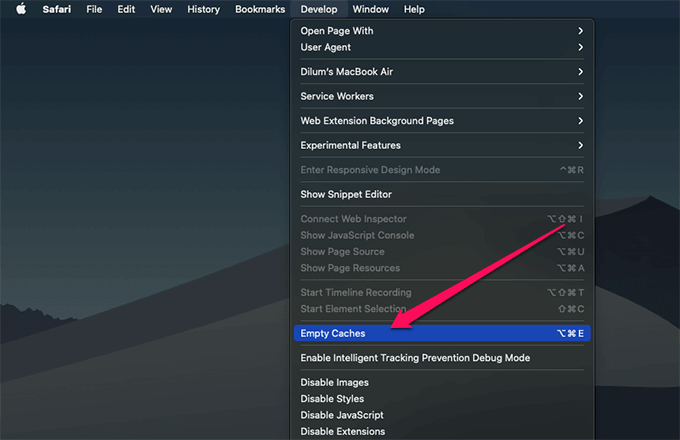
Task: Open the Help menu
Action: click(x=414, y=9)
